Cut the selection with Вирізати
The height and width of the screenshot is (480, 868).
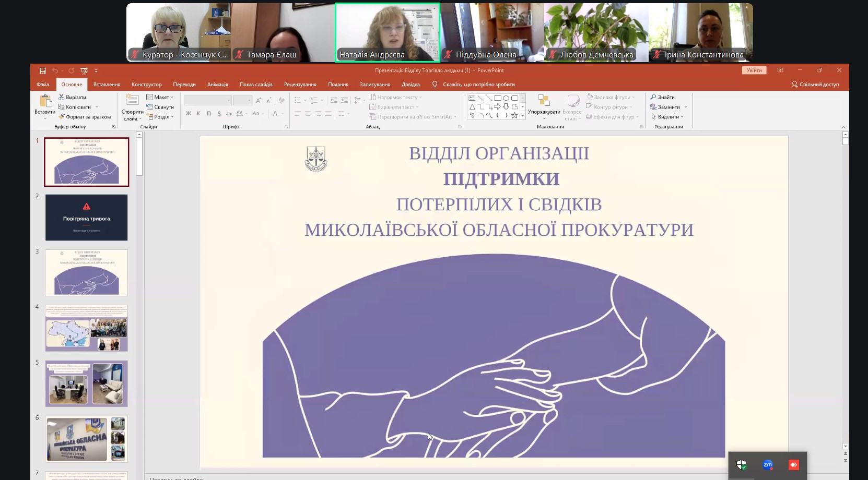[x=72, y=97]
